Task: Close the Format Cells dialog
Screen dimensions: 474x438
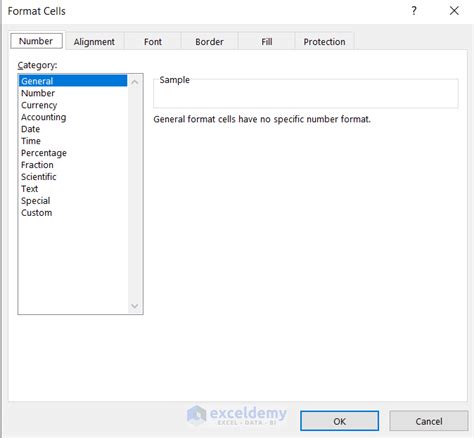Action: coord(454,11)
